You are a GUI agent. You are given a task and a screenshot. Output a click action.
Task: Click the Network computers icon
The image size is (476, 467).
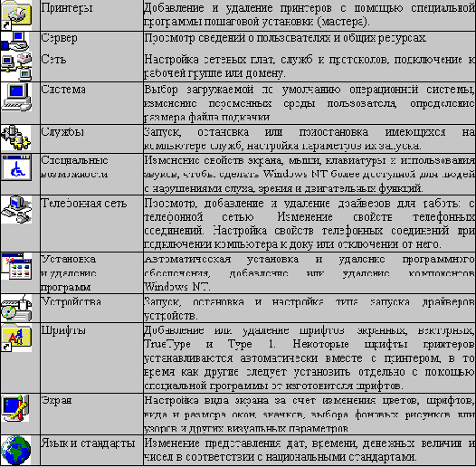16,65
